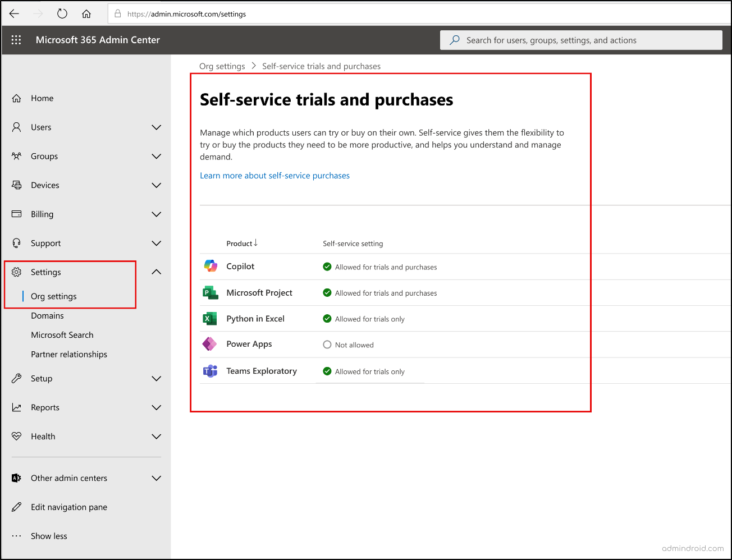Click the Power Apps icon

[x=210, y=344]
